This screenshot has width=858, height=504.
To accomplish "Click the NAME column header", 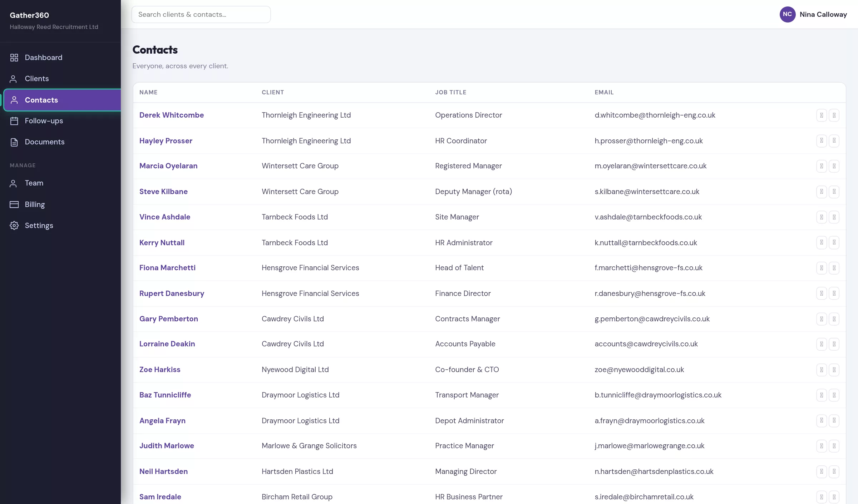I will 148,92.
